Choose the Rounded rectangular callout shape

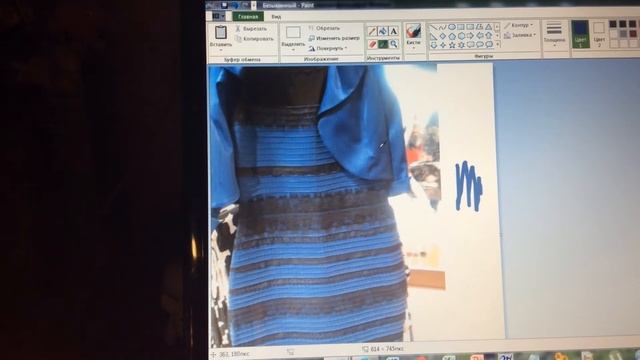pyautogui.click(x=470, y=45)
